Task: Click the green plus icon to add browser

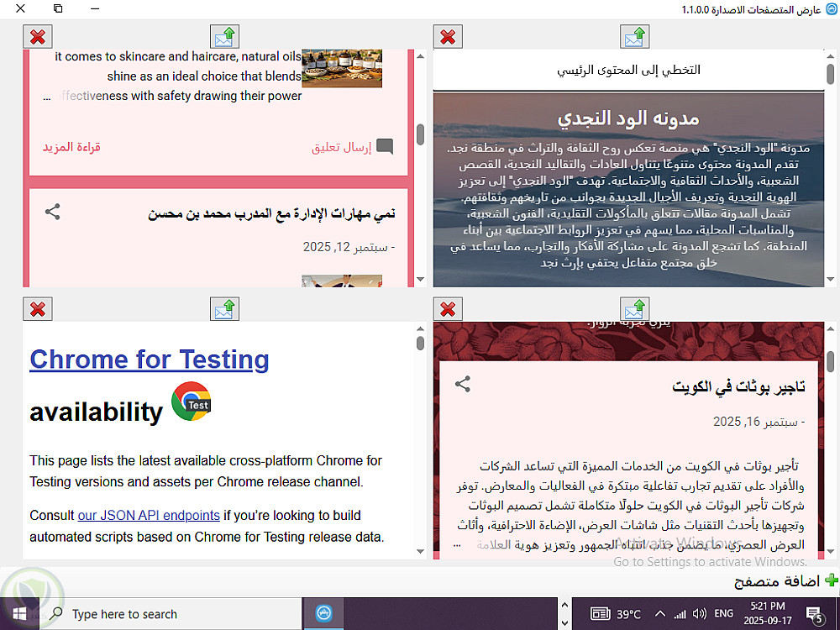Action: [x=832, y=580]
